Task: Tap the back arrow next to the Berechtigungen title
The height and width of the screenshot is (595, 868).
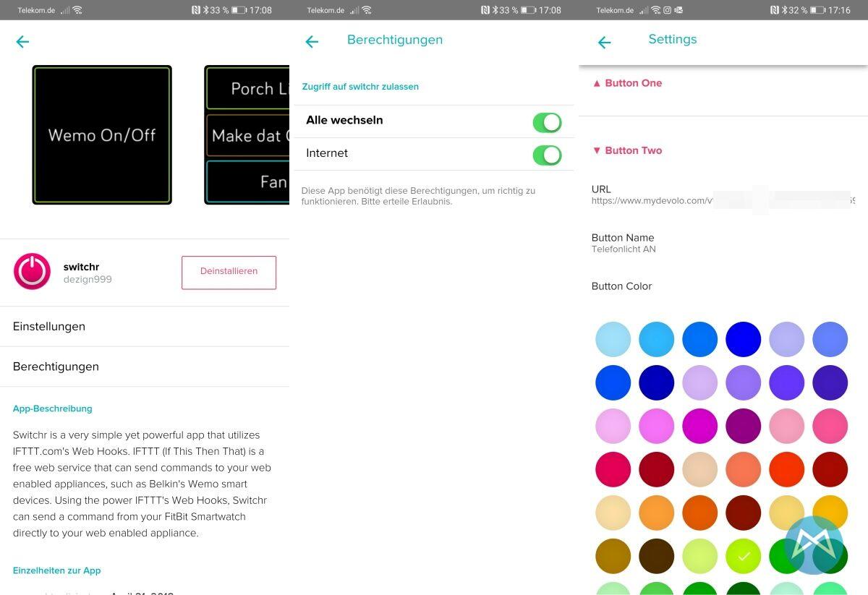Action: coord(312,42)
